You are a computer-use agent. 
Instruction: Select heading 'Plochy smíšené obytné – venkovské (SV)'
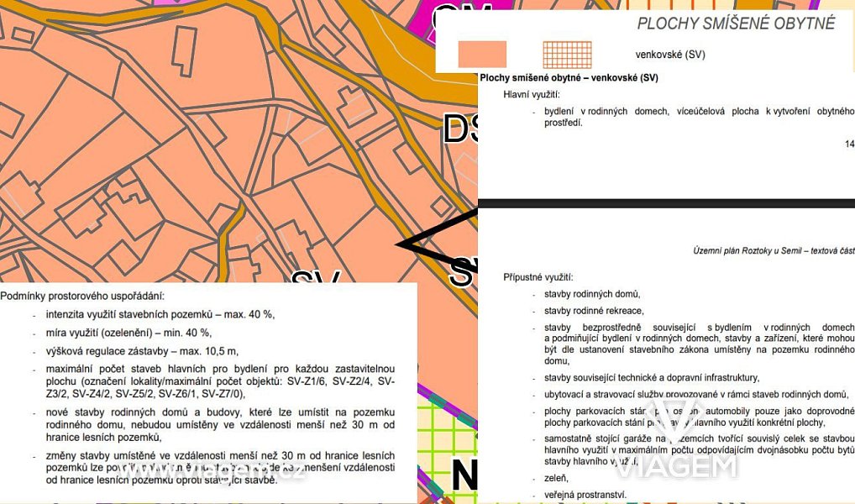pyautogui.click(x=569, y=78)
